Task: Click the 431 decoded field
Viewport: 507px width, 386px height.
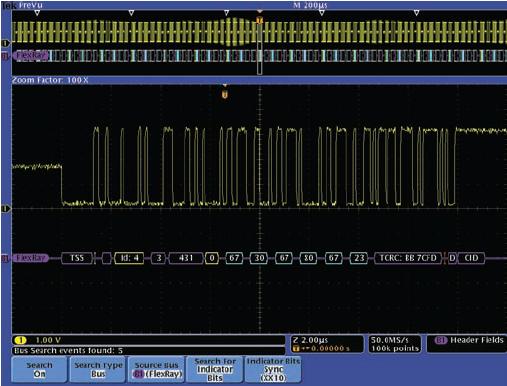Action: (x=186, y=258)
